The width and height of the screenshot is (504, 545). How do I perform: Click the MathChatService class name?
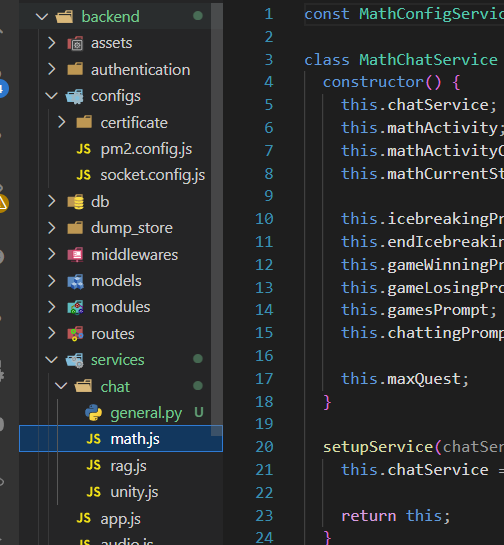428,59
